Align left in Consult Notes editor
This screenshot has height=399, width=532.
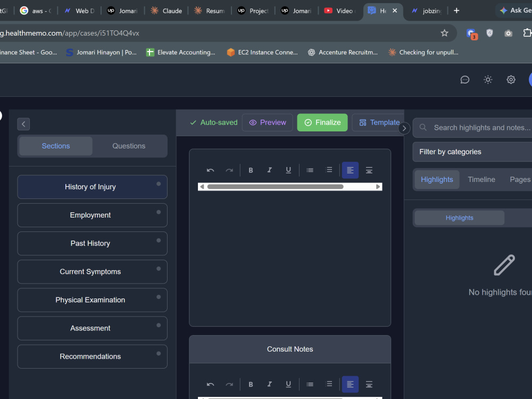coord(350,385)
